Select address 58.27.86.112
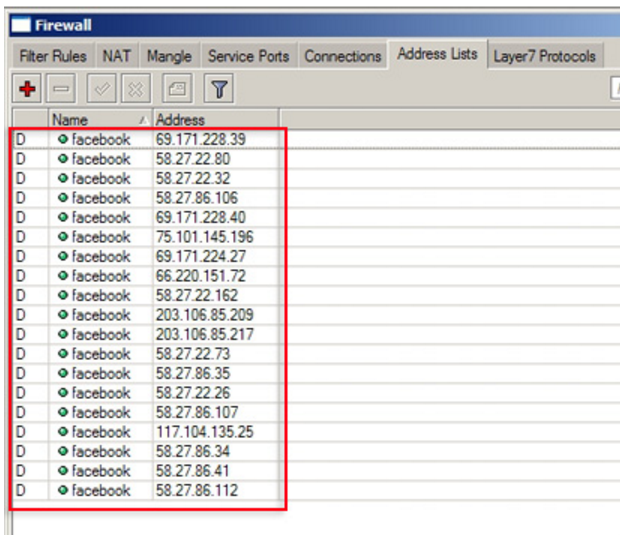The height and width of the screenshot is (535, 620). [x=197, y=490]
